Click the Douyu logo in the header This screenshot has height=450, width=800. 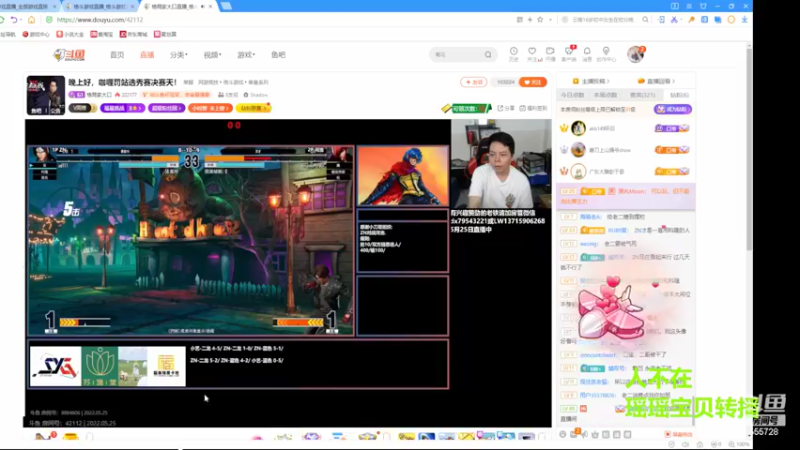tap(69, 55)
